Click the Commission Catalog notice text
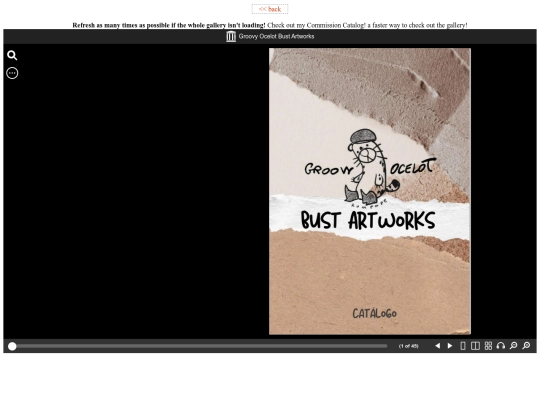 point(367,25)
